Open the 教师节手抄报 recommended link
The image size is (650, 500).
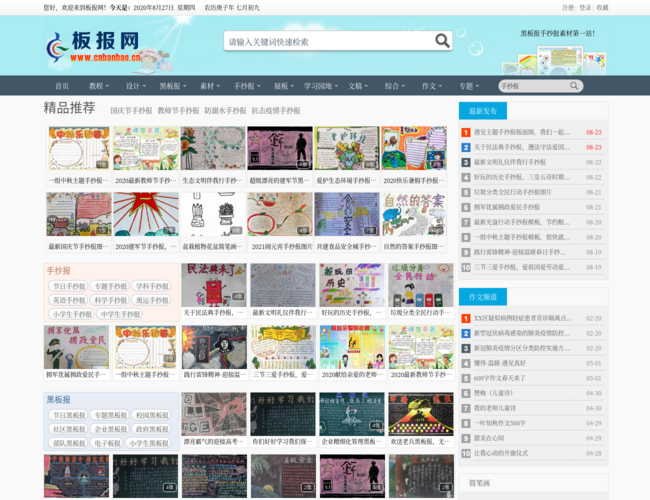pyautogui.click(x=178, y=111)
